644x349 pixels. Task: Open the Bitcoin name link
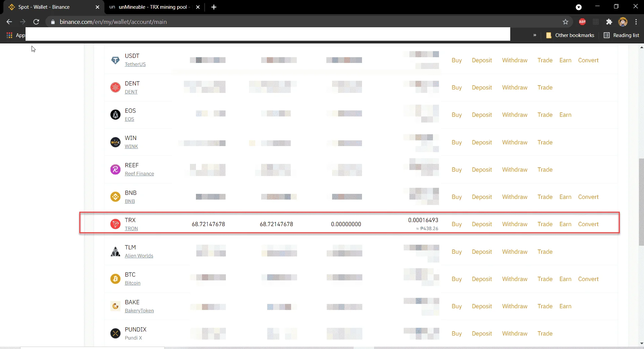coord(132,283)
